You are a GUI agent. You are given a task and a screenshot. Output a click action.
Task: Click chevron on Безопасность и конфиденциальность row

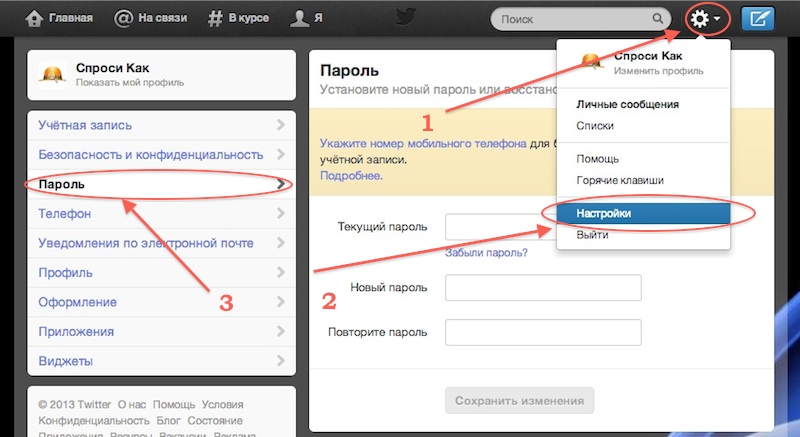(x=281, y=154)
